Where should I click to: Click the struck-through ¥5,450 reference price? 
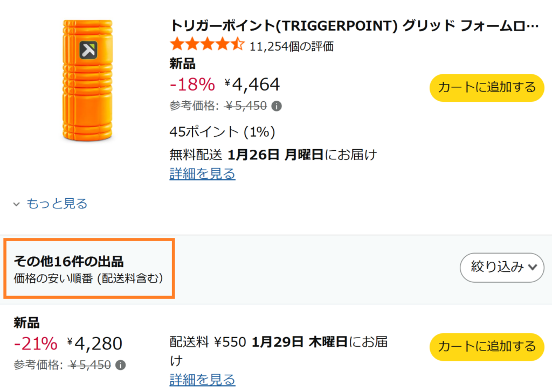click(238, 106)
